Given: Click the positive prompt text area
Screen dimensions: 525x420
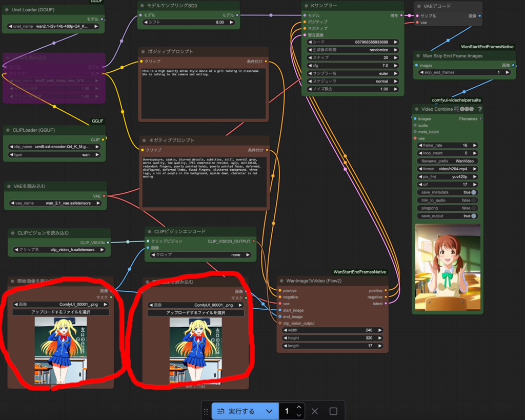Looking at the screenshot, I should [203, 94].
